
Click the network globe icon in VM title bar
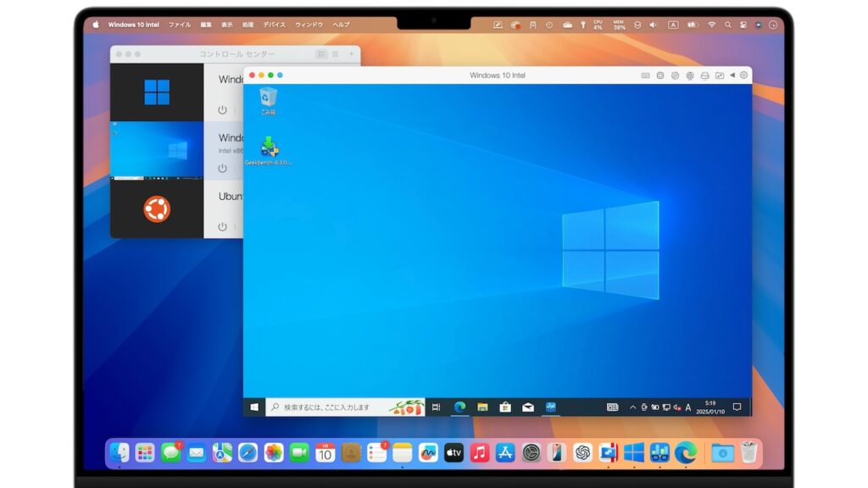pyautogui.click(x=690, y=75)
